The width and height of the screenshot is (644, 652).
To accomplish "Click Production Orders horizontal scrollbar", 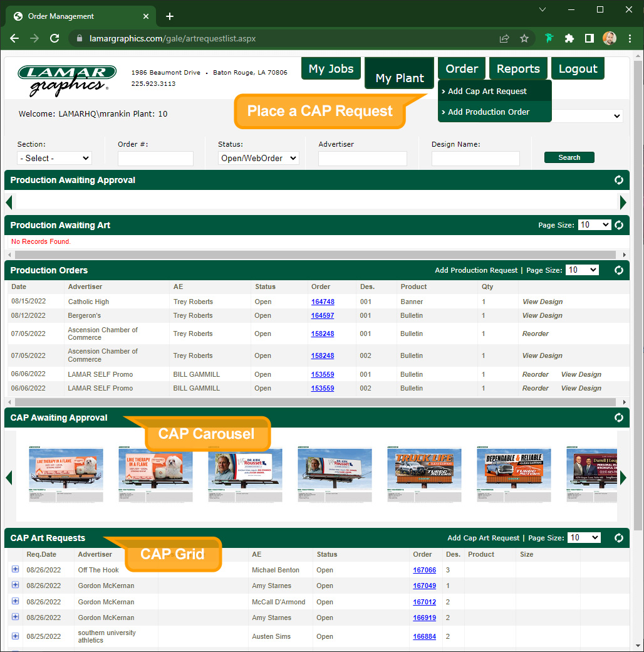I will 315,402.
